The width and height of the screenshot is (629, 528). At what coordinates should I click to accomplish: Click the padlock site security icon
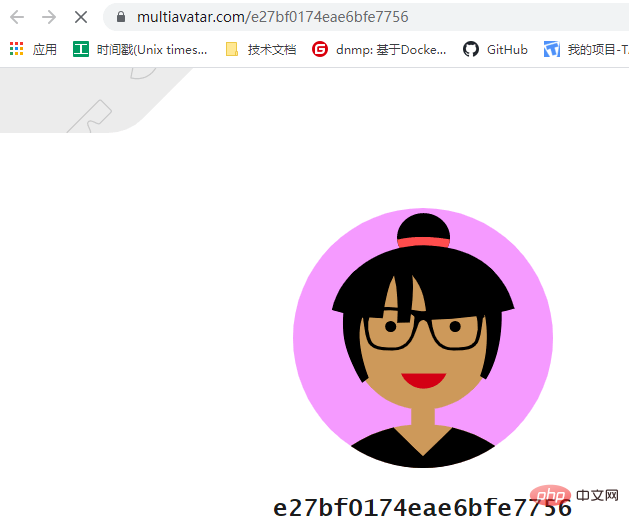[120, 17]
